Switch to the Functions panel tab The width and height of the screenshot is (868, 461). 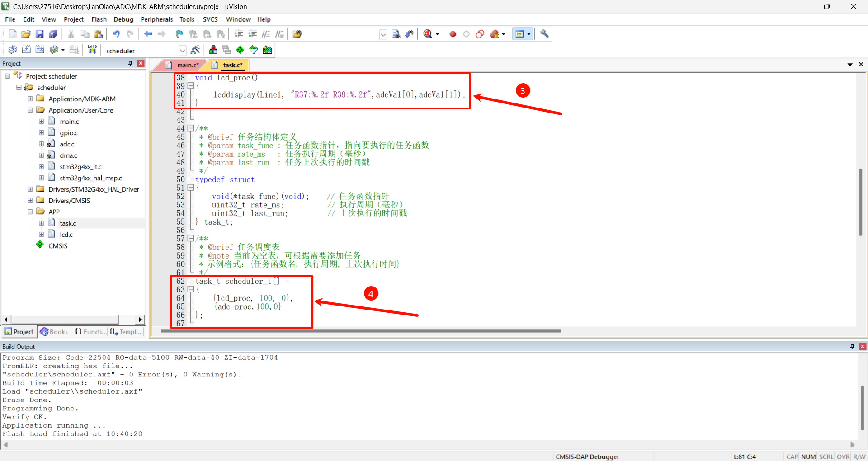click(90, 332)
